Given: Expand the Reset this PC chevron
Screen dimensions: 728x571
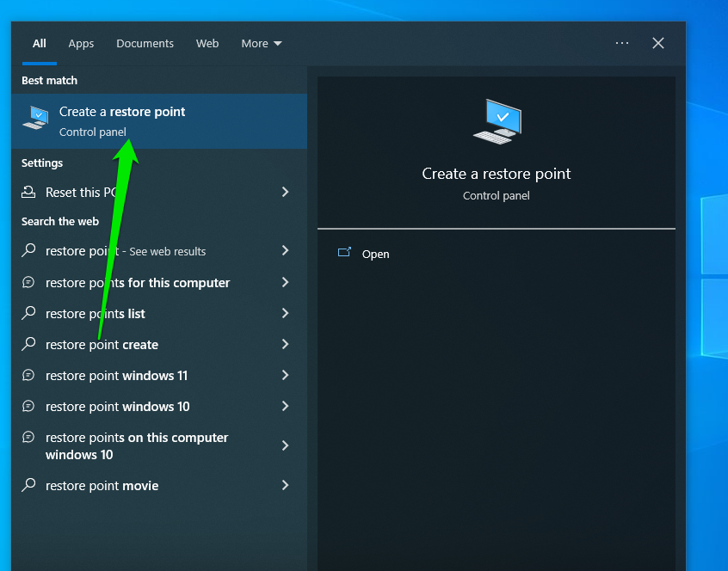Looking at the screenshot, I should click(285, 192).
